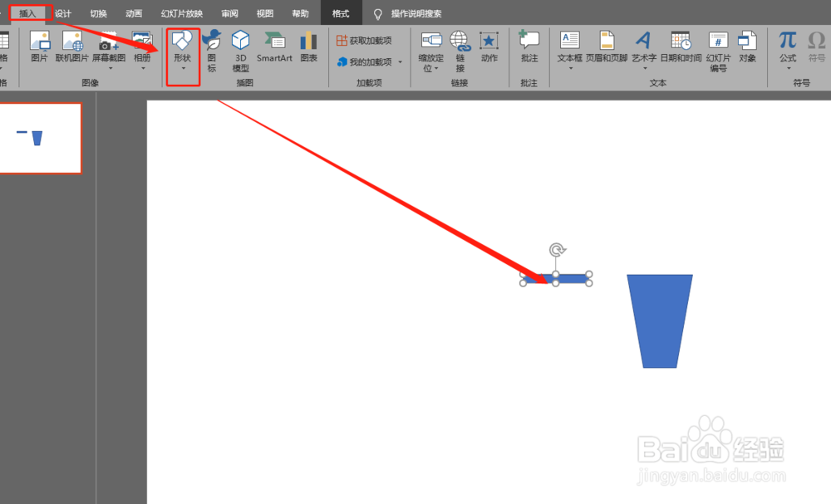Open the 帮助 tab

[300, 13]
